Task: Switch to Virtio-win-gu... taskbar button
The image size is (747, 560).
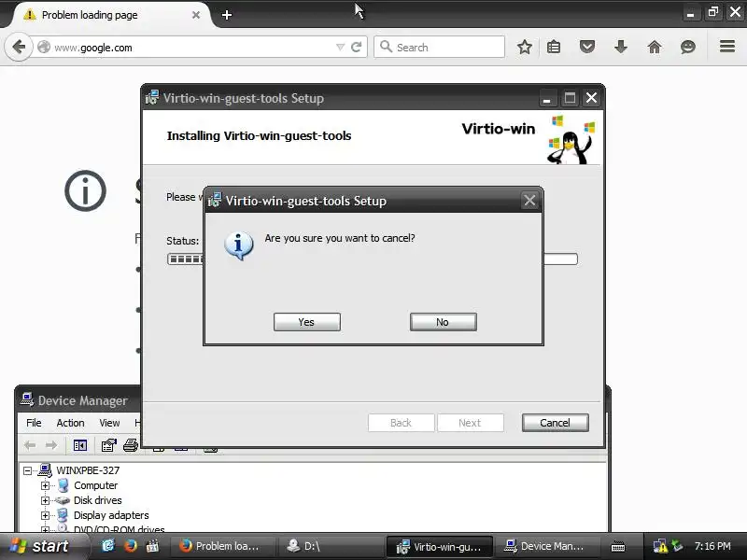Action: pyautogui.click(x=439, y=546)
